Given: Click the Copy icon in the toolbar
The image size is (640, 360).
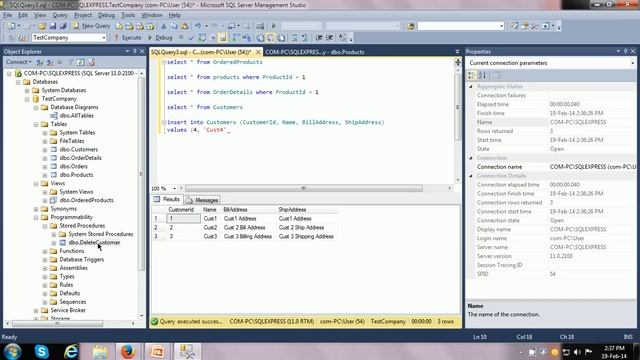Looking at the screenshot, I should click(x=174, y=26).
